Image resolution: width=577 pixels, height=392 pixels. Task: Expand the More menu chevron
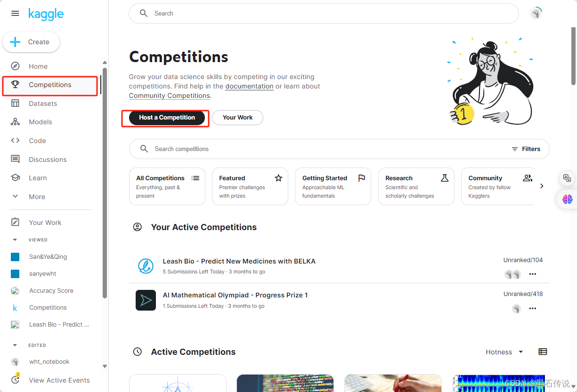(x=15, y=196)
